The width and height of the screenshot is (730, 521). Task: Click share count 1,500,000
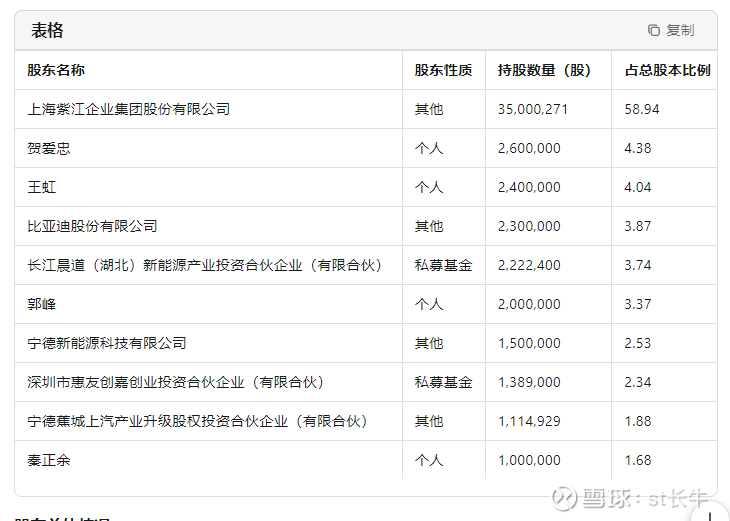tap(529, 344)
